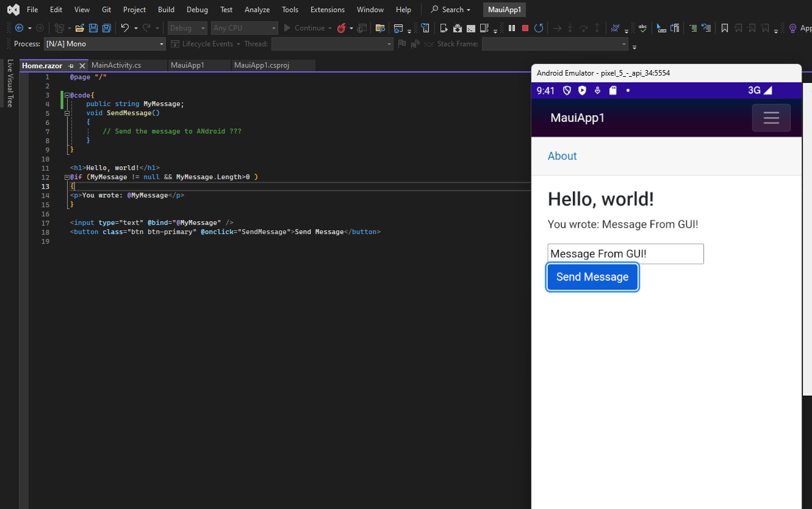Open the Analyze menu

[x=257, y=10]
